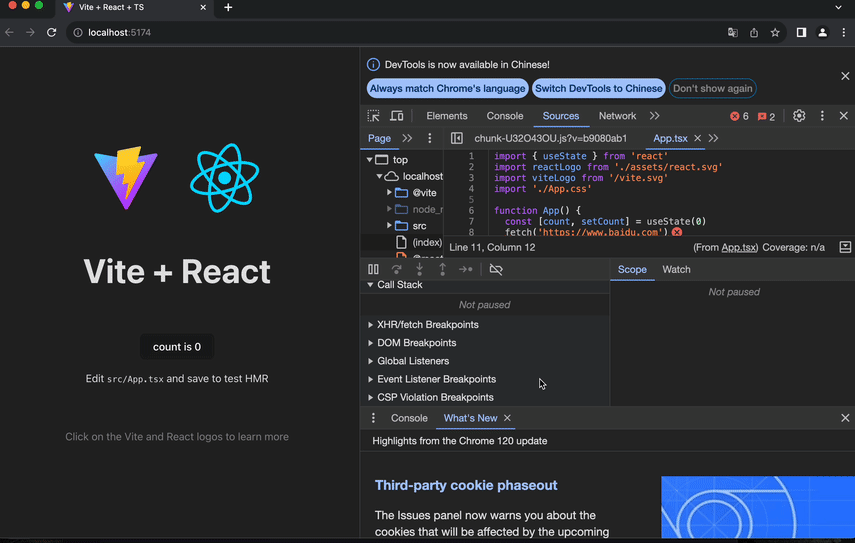Open the App.tsx source link in status bar
This screenshot has width=855, height=543.
738,248
